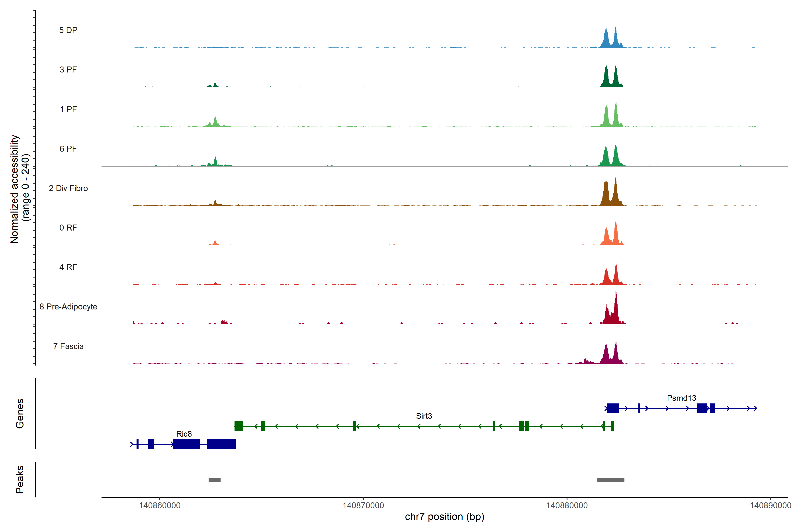Click the Genes panel label
Screen dimensions: 798x532
[x=20, y=414]
